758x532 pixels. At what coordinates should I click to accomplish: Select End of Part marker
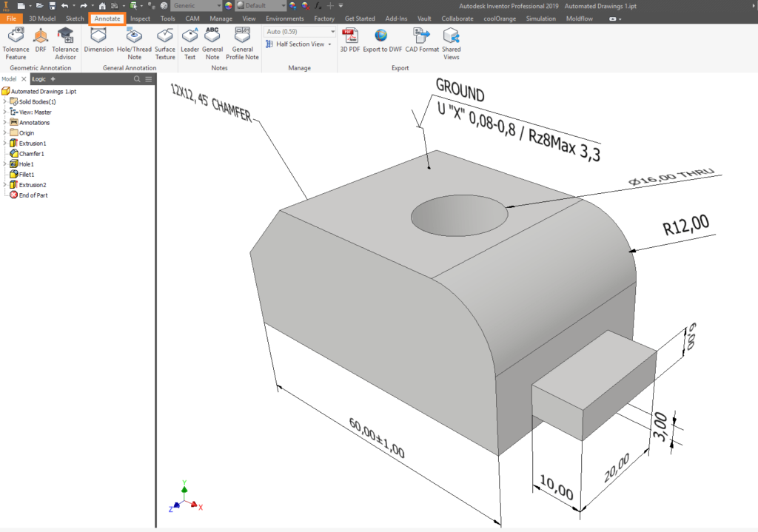click(29, 195)
